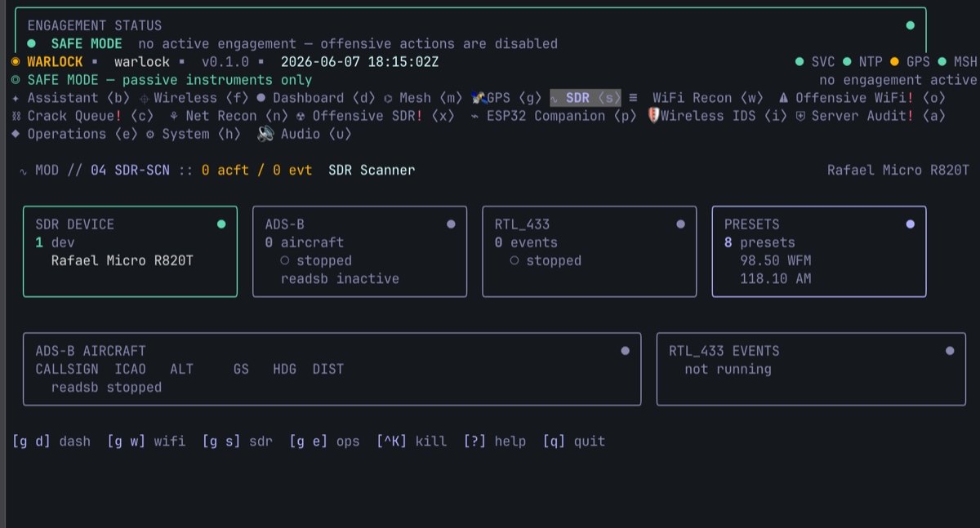The image size is (980, 528).
Task: Click the MSH status dot
Action: pyautogui.click(x=942, y=62)
